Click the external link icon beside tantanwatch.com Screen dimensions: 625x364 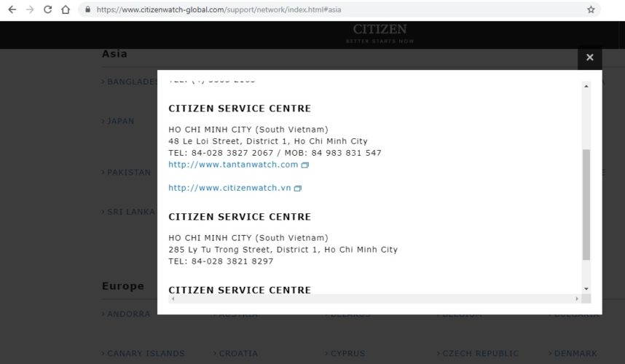click(x=305, y=165)
